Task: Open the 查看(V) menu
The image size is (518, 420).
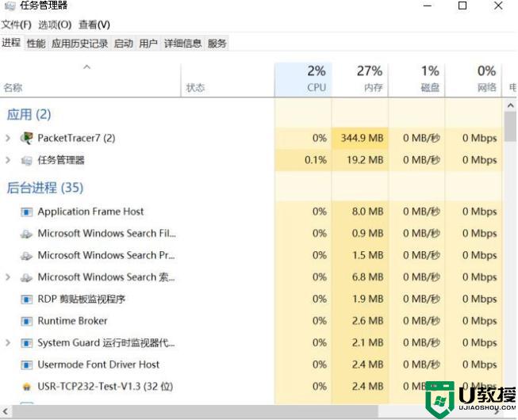Action: [94, 25]
